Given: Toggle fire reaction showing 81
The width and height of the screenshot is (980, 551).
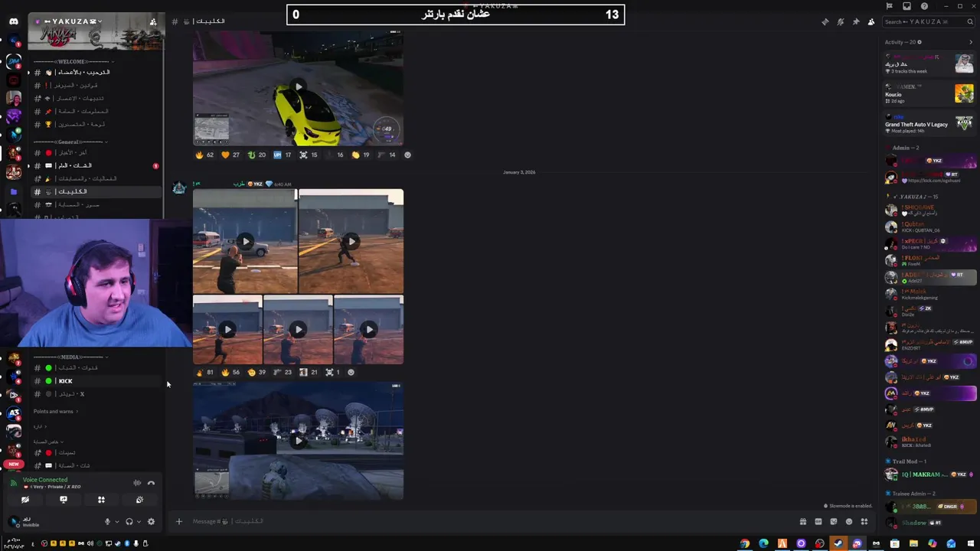Looking at the screenshot, I should coord(204,373).
